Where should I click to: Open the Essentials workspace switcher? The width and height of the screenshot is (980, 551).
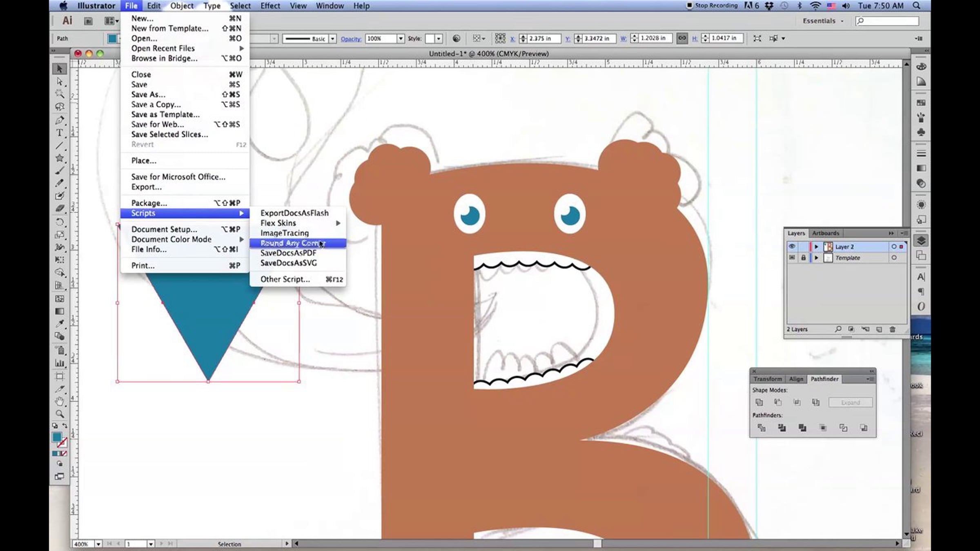(x=822, y=21)
